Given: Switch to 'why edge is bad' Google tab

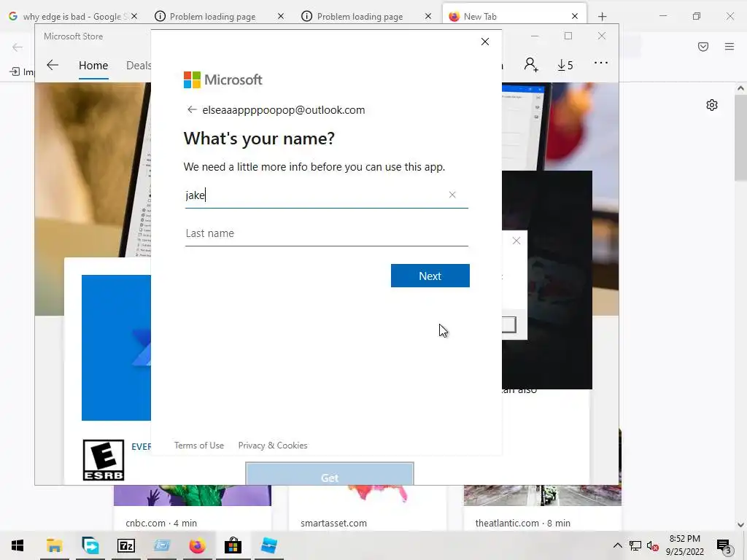Looking at the screenshot, I should coord(74,17).
